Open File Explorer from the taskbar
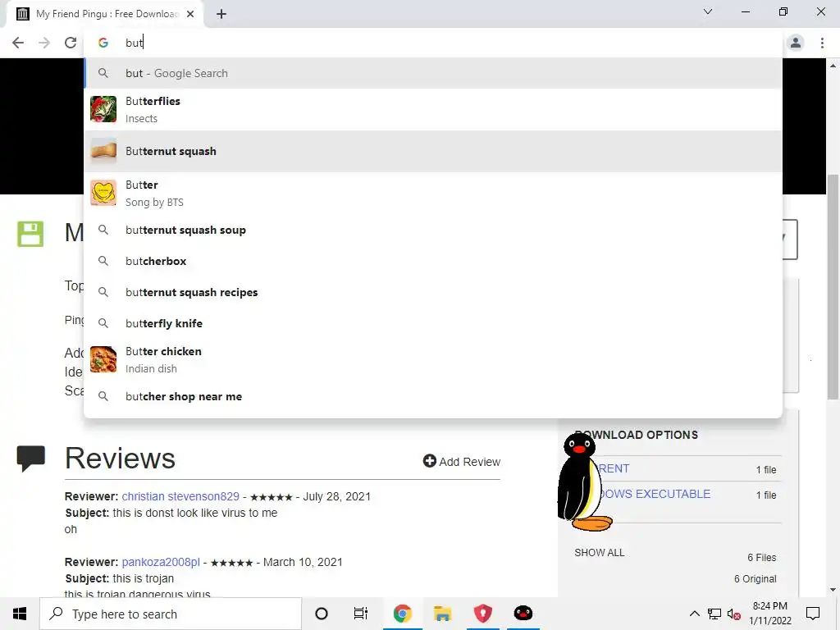 point(442,614)
